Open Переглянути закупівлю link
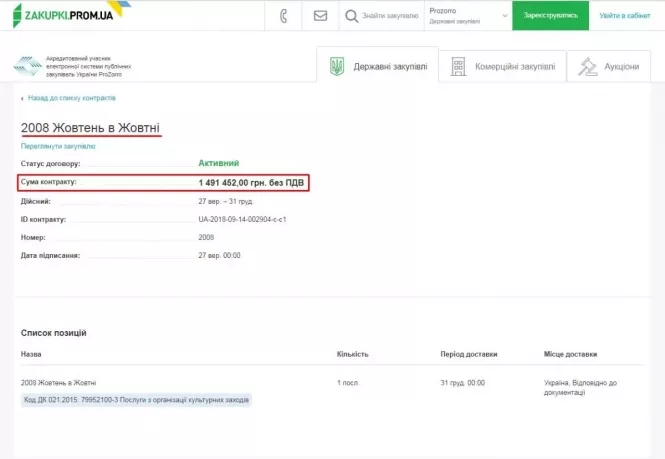Image resolution: width=665 pixels, height=459 pixels. pyautogui.click(x=58, y=146)
